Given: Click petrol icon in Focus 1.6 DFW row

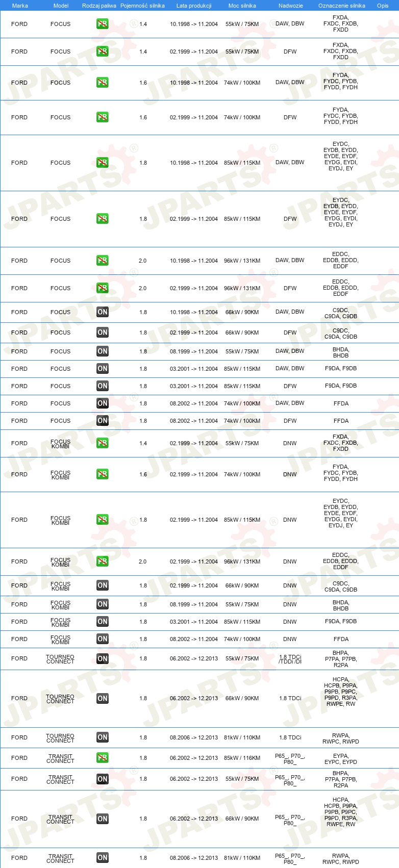Looking at the screenshot, I should (102, 117).
